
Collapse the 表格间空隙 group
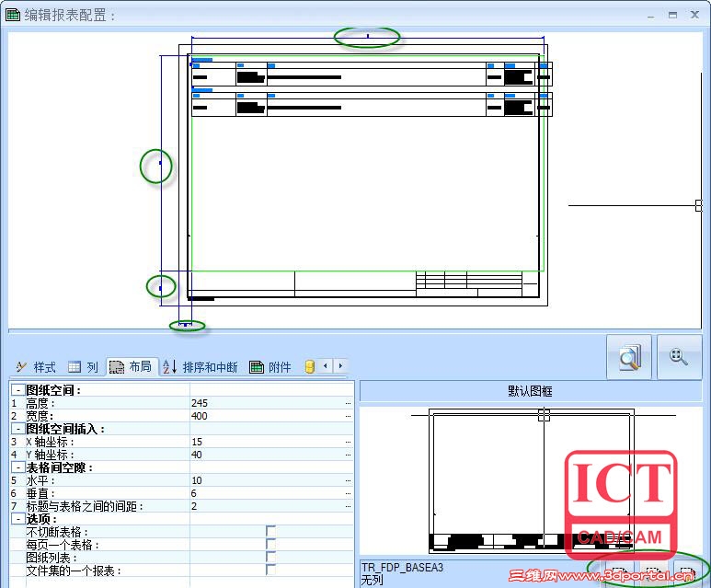point(18,467)
